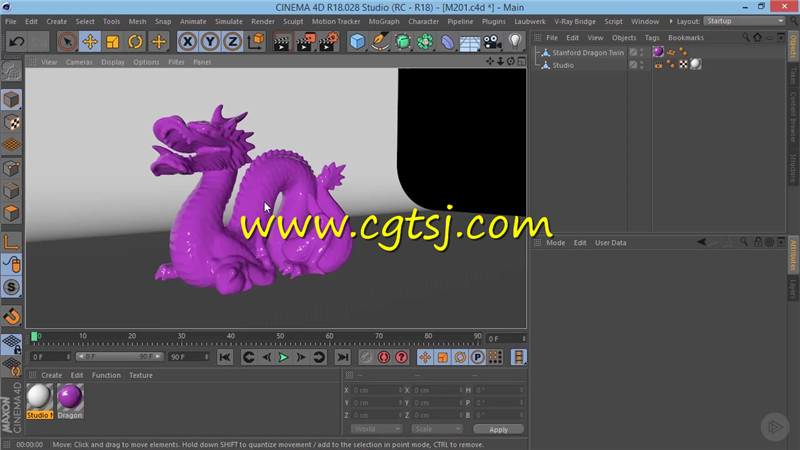The height and width of the screenshot is (450, 800).
Task: Select the purple Dragon material
Action: [x=70, y=402]
